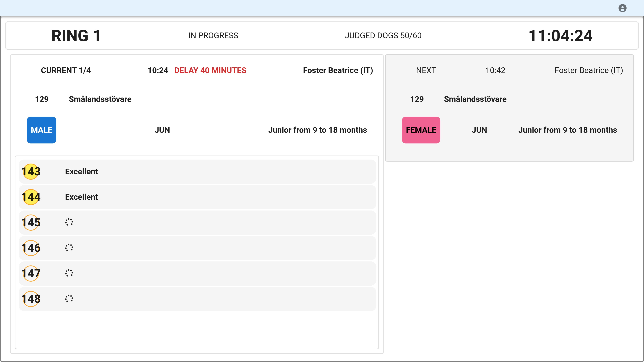The height and width of the screenshot is (362, 644).
Task: Click the pink FEMALE badge
Action: (421, 130)
